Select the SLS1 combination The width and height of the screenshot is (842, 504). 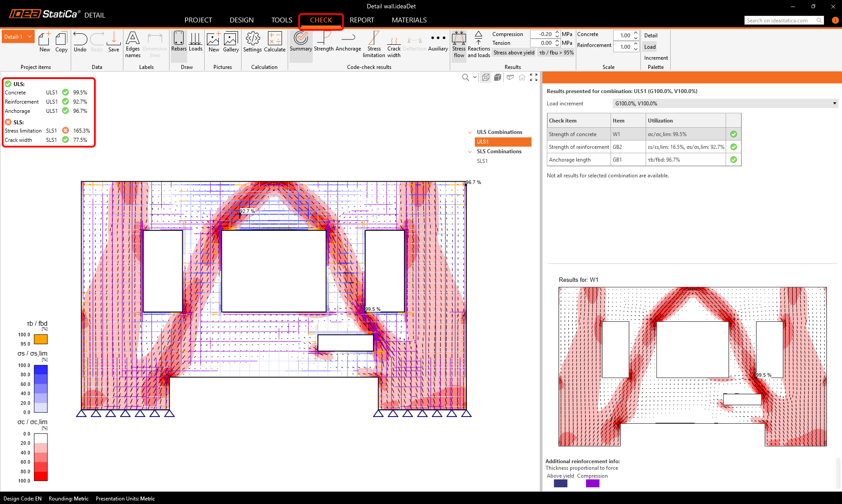[x=482, y=161]
